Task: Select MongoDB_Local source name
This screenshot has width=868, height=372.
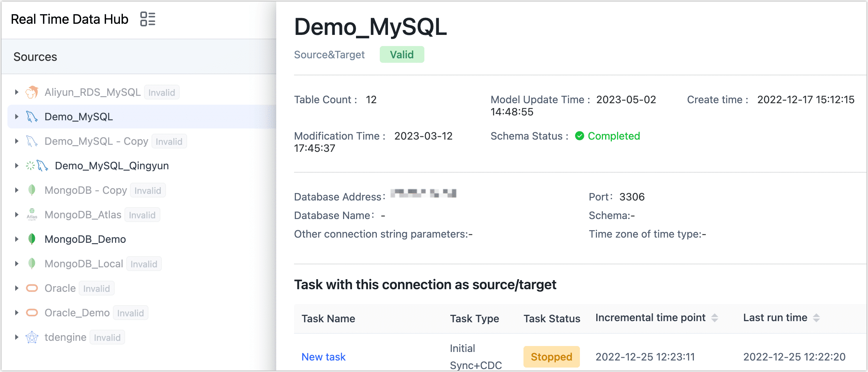Action: [84, 264]
